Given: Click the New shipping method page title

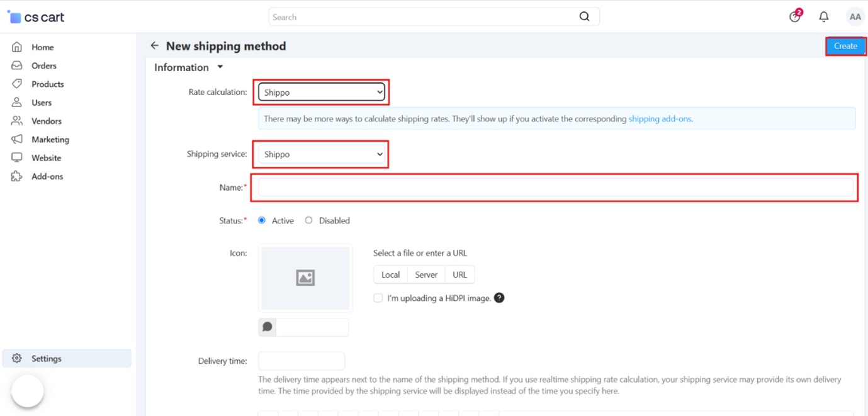Looking at the screenshot, I should tap(226, 46).
